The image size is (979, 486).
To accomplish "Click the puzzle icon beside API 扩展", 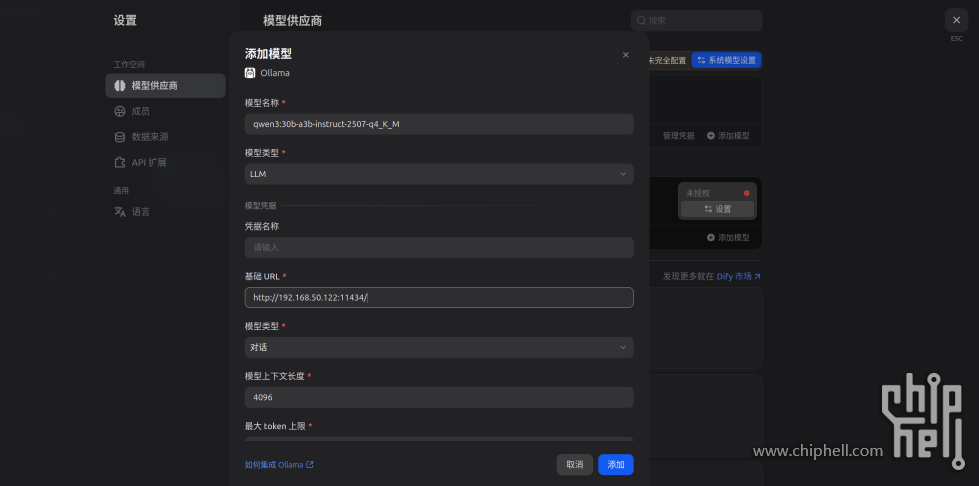I will 120,162.
